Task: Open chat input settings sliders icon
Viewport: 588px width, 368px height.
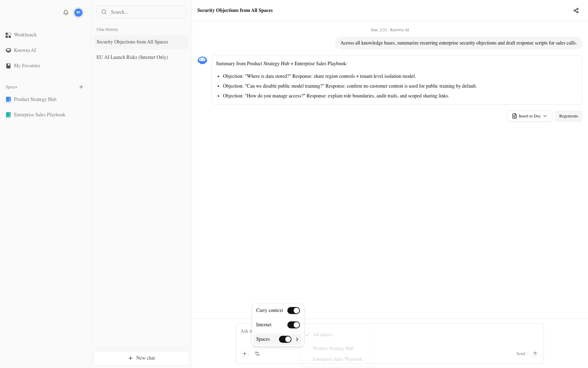Action: point(257,354)
